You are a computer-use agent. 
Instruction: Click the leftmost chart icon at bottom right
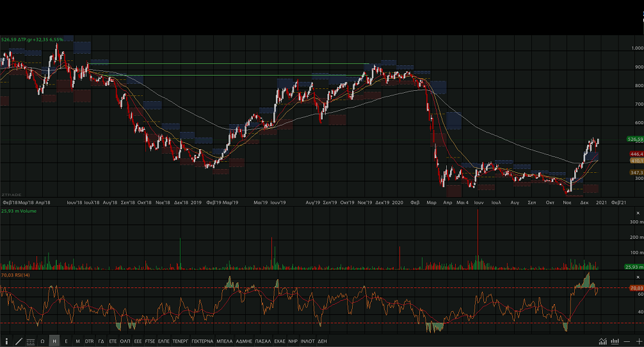(x=603, y=341)
